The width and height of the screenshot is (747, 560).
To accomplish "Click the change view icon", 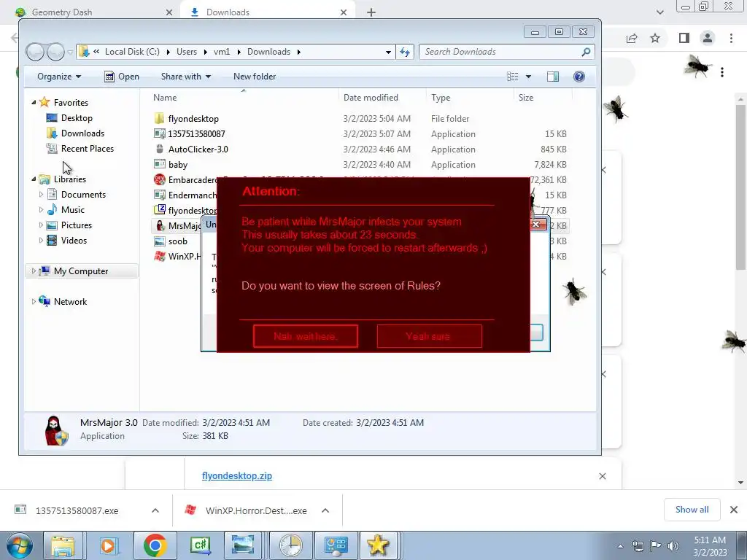I will coord(513,76).
